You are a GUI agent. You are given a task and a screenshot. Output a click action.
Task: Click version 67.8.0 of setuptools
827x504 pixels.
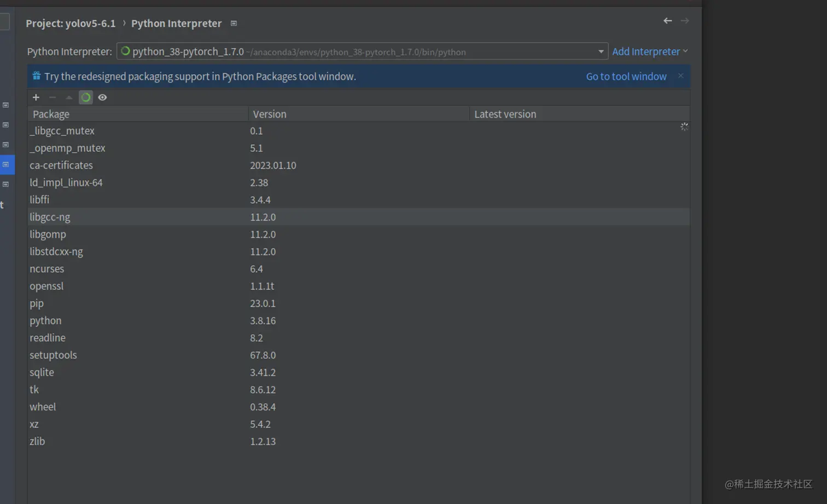point(263,355)
